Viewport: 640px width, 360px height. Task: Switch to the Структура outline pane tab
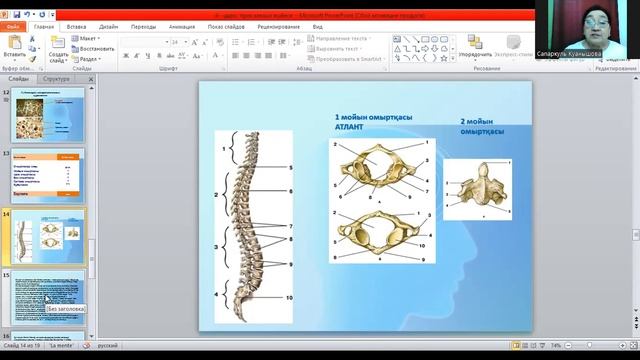56,79
